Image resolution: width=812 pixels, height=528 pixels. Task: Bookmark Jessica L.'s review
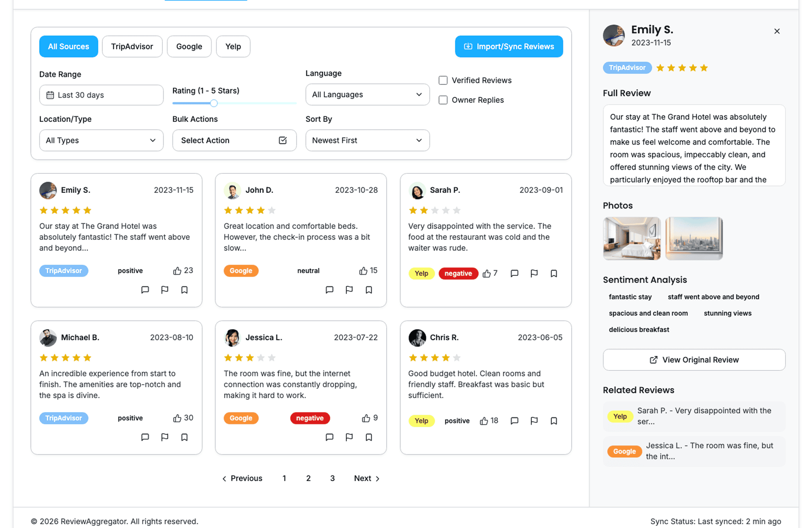tap(369, 437)
